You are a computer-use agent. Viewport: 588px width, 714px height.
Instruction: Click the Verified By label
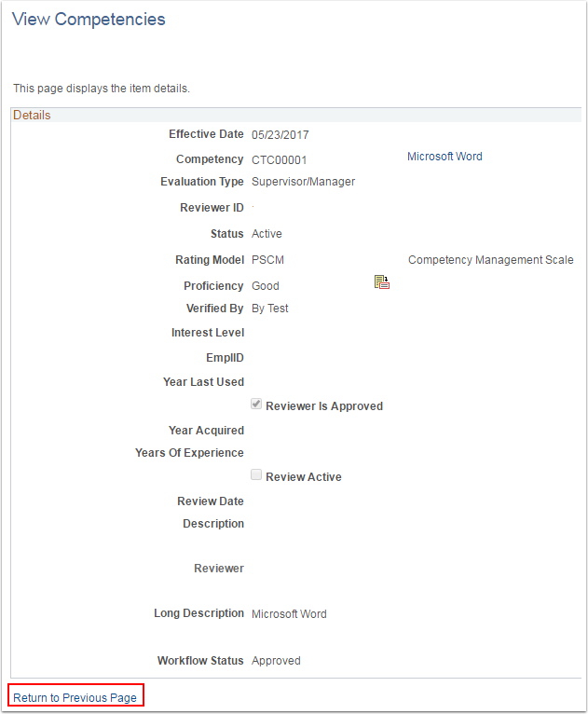click(x=215, y=309)
